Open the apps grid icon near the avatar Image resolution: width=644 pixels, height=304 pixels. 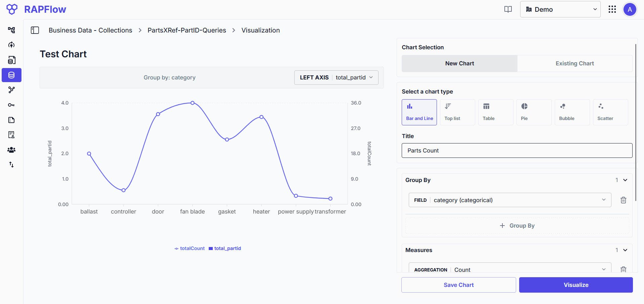coord(612,9)
